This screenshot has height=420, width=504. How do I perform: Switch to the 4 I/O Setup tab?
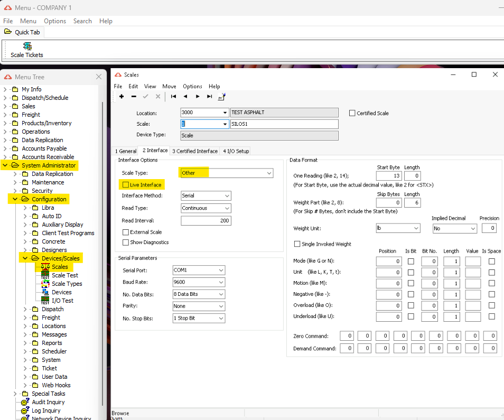[x=236, y=151]
